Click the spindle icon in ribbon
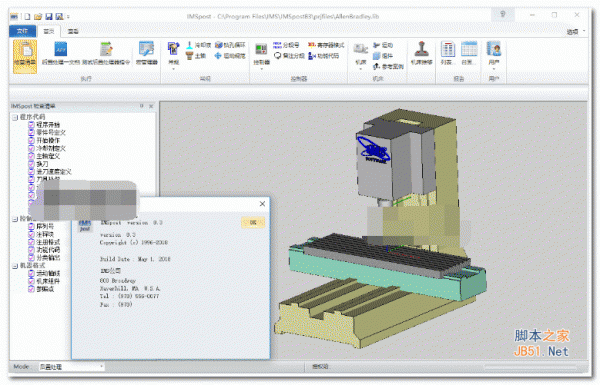600x385 pixels. tap(189, 56)
